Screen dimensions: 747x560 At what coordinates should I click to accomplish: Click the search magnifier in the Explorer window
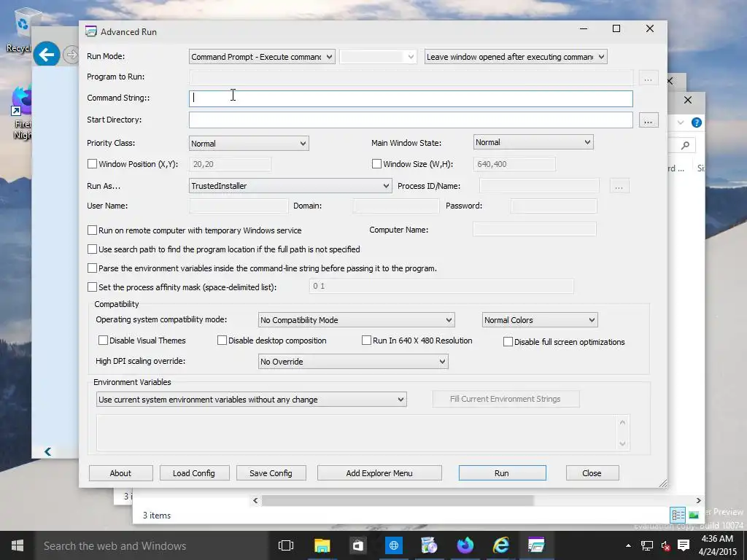pyautogui.click(x=685, y=145)
